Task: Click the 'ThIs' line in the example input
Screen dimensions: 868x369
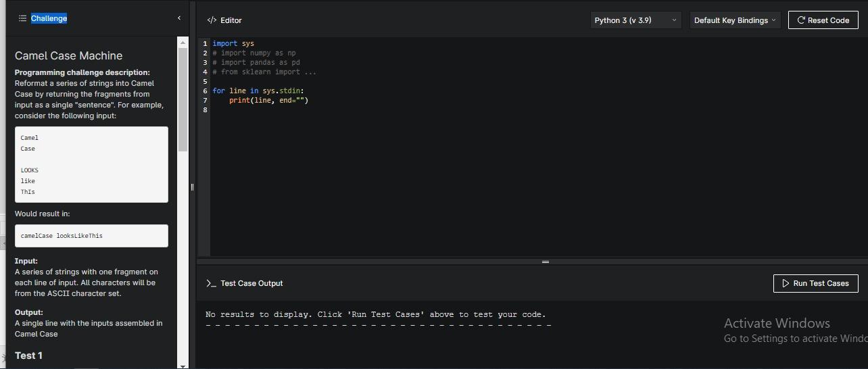Action: (28, 192)
